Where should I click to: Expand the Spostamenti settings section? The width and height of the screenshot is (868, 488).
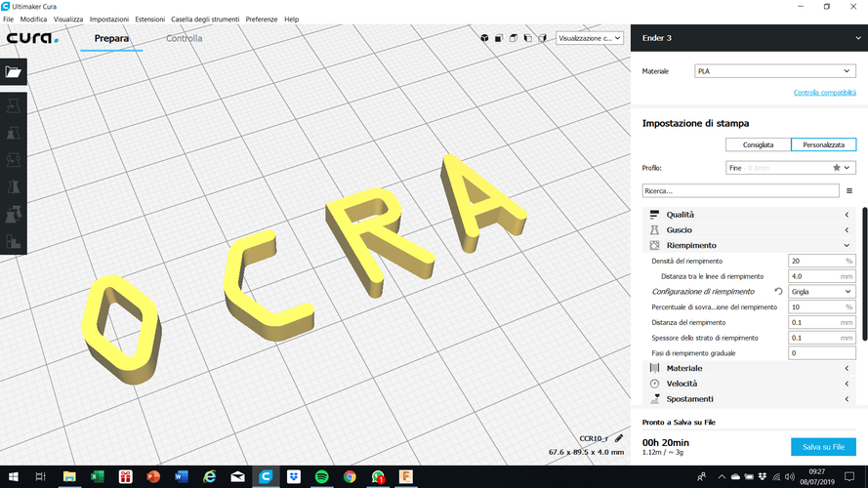[x=749, y=399]
